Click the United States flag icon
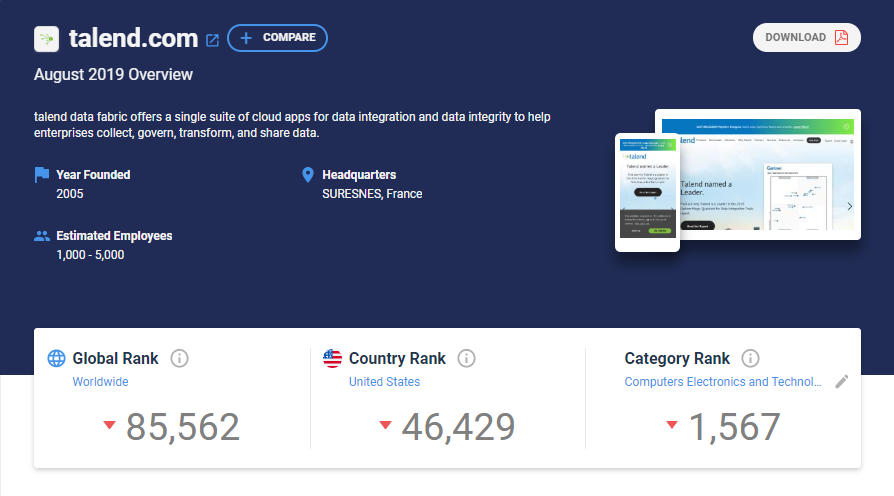894x496 pixels. click(332, 358)
